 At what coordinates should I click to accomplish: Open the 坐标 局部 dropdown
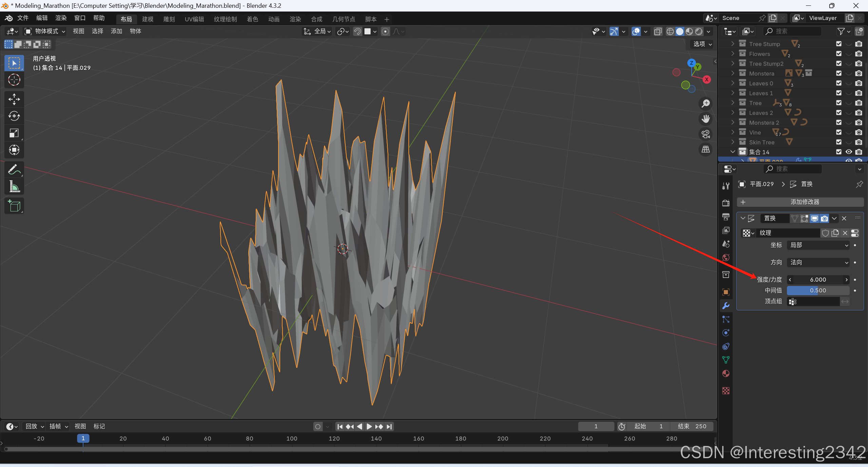(818, 245)
